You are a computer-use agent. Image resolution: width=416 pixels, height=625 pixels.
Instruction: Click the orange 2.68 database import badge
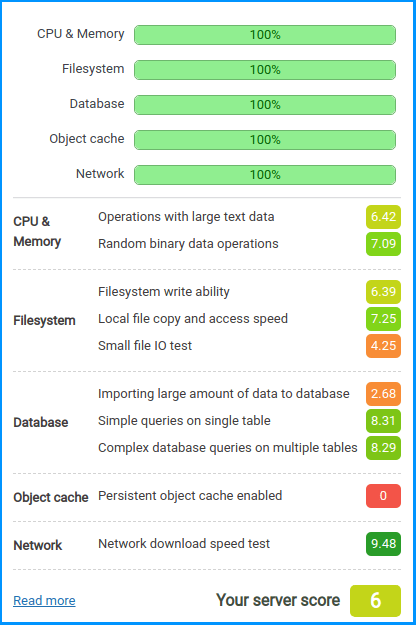(x=383, y=394)
